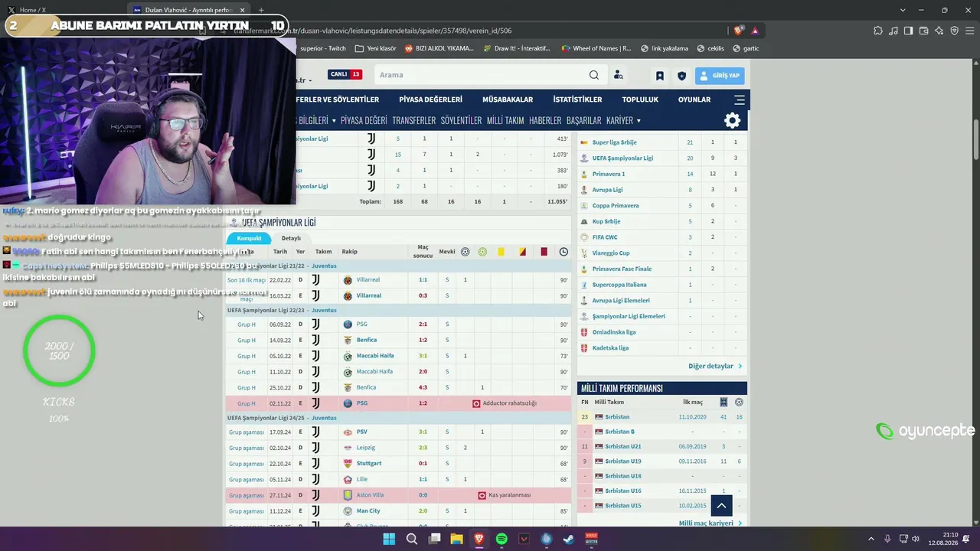Go to the BAŞARILAR profile section

(x=583, y=120)
